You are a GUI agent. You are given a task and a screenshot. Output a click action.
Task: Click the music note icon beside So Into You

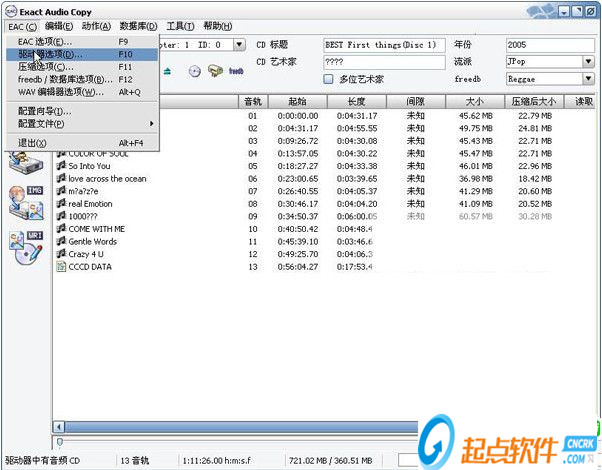(x=61, y=166)
